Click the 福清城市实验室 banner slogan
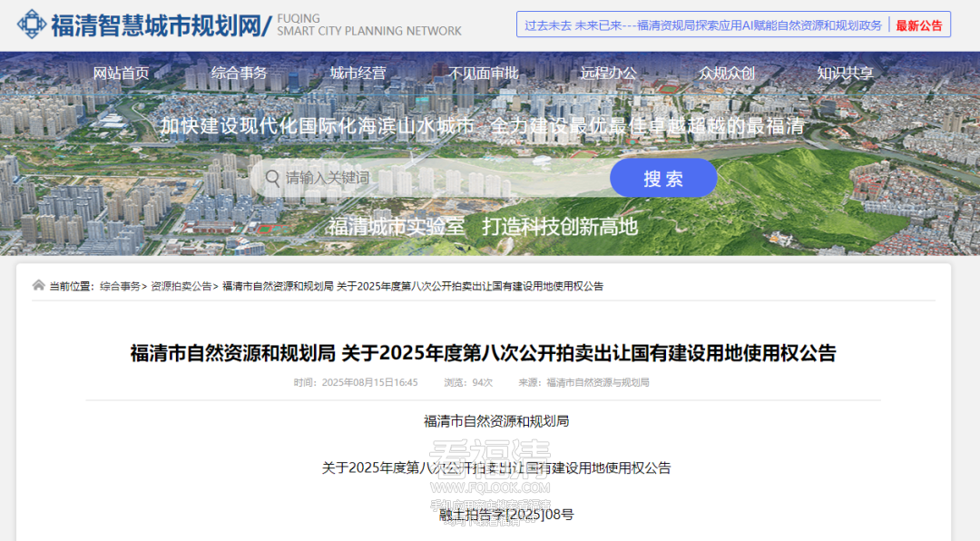The height and width of the screenshot is (541, 980). coord(396,227)
